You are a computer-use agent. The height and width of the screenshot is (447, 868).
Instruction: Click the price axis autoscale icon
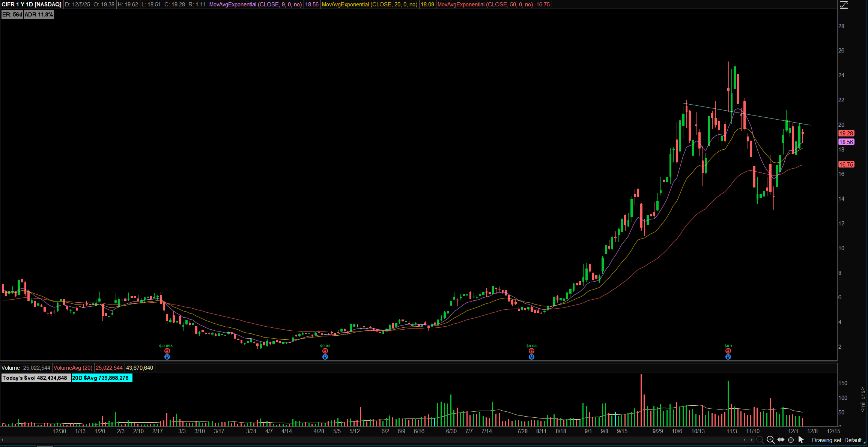tap(844, 5)
